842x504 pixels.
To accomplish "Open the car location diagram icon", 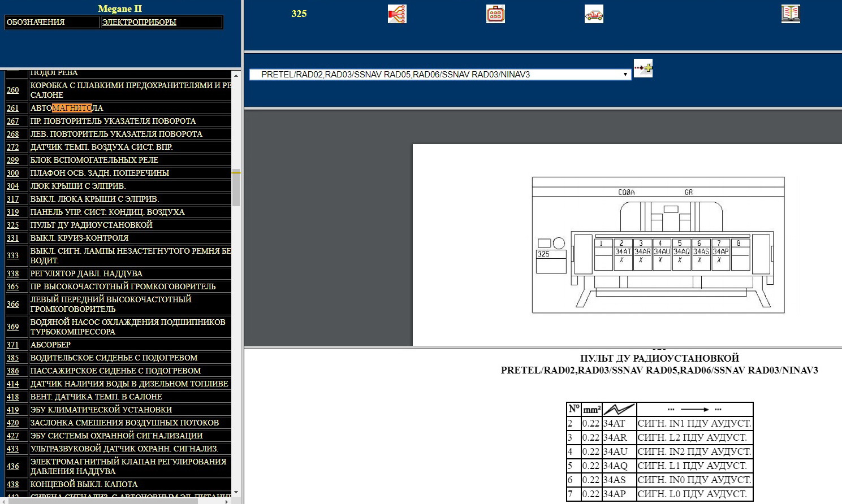I will click(594, 14).
